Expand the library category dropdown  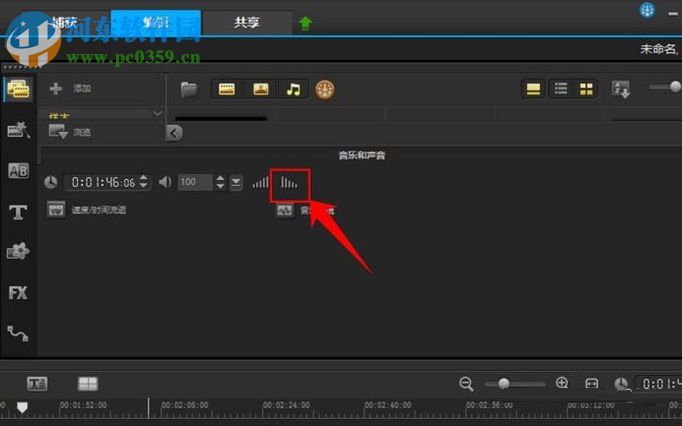pos(157,114)
